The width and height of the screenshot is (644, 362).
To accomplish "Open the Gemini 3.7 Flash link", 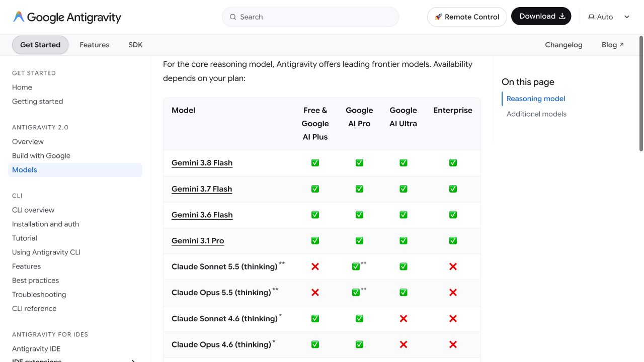I will (x=202, y=189).
